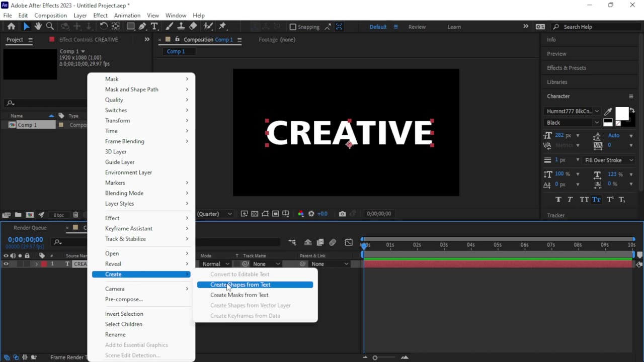Click the show channel color icon
Image resolution: width=644 pixels, height=362 pixels.
(x=301, y=214)
